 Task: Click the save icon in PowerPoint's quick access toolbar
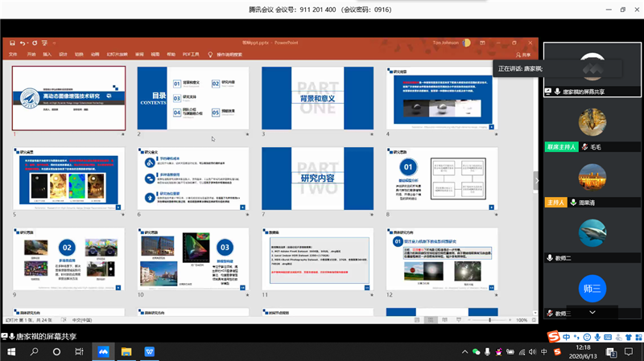(x=10, y=43)
